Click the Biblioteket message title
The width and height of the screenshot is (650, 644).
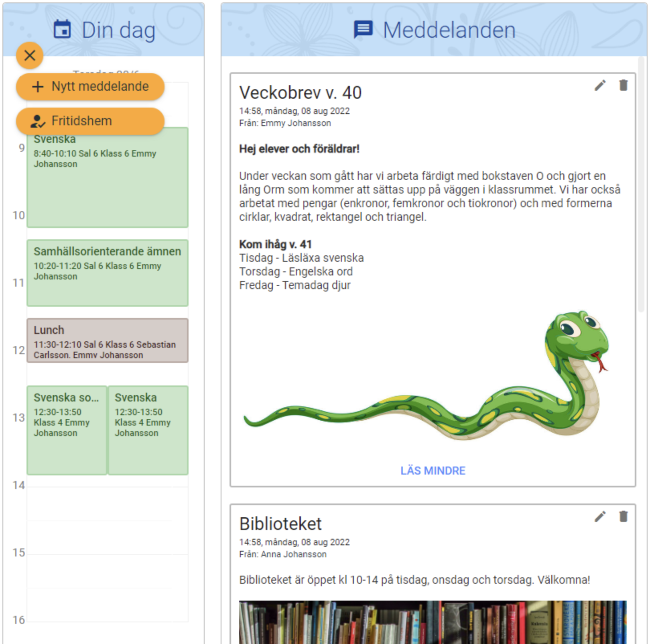pos(280,524)
